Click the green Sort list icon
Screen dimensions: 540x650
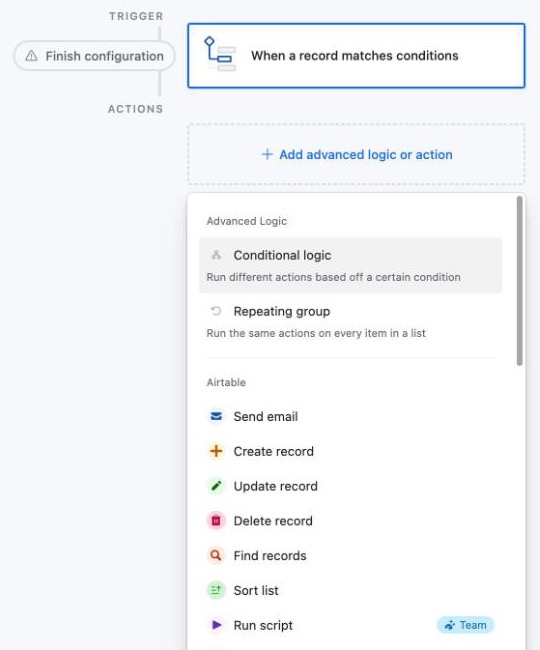click(x=216, y=590)
